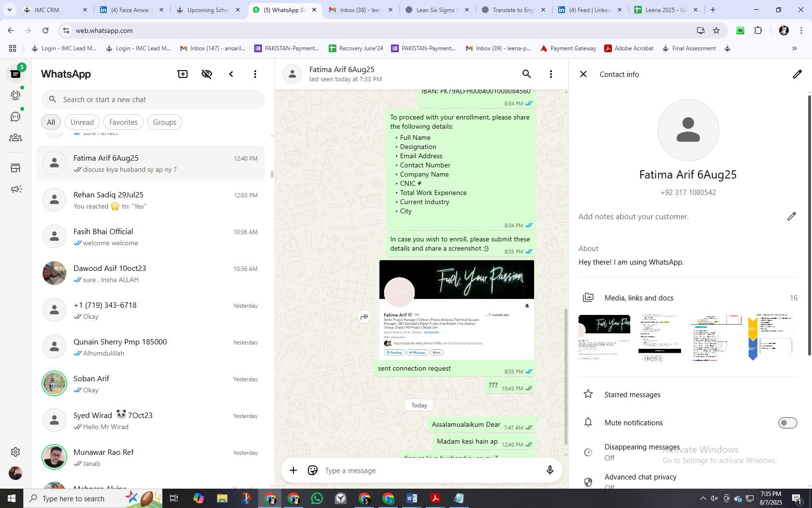Open Tab search dropdown arrow
This screenshot has height=508, width=812.
coord(9,10)
